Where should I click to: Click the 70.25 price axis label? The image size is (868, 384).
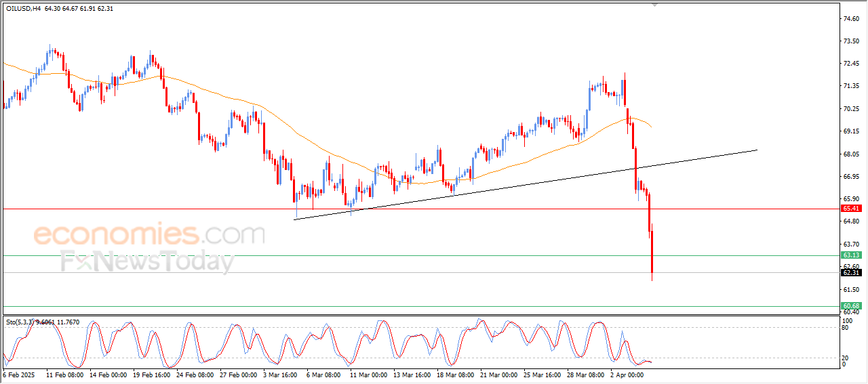tap(850, 109)
